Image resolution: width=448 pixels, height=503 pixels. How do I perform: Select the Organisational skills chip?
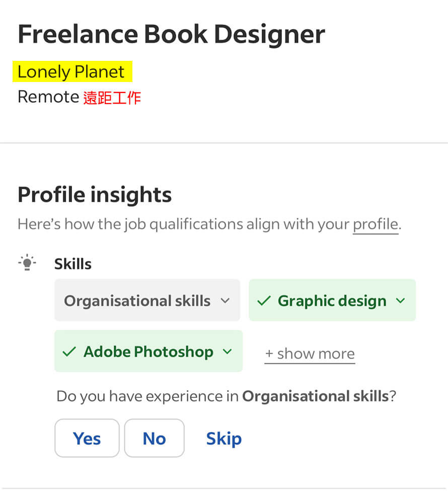[x=147, y=300]
